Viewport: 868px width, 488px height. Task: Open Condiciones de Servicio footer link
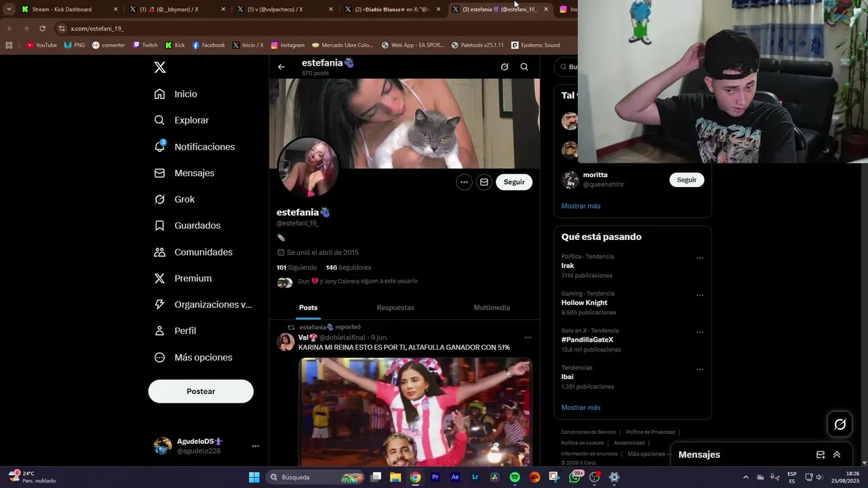pos(588,432)
